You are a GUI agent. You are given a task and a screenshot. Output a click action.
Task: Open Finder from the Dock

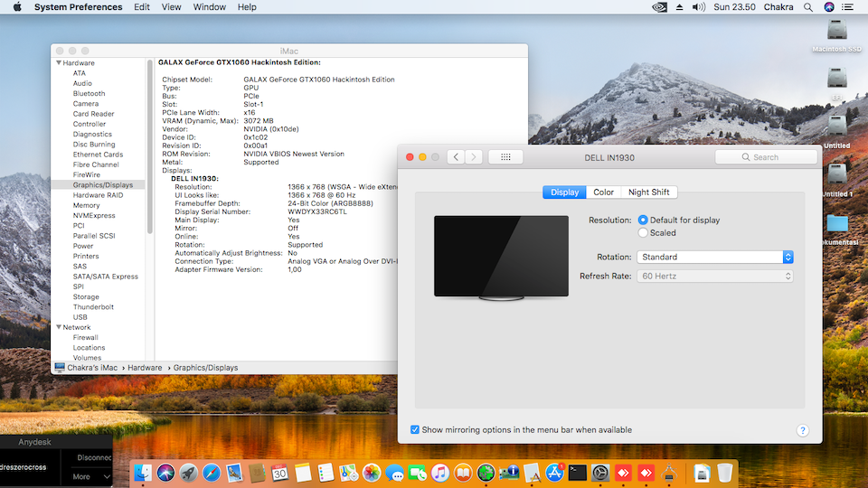click(143, 473)
